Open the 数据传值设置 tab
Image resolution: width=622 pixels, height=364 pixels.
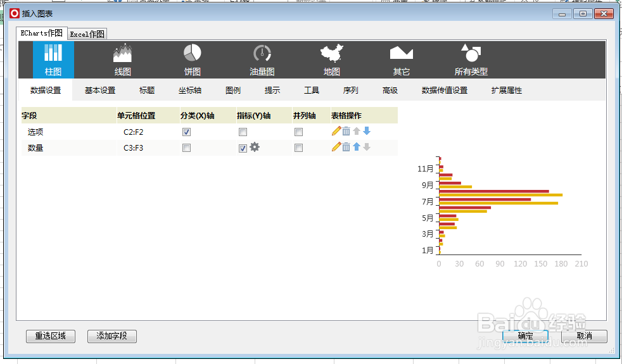pos(445,91)
